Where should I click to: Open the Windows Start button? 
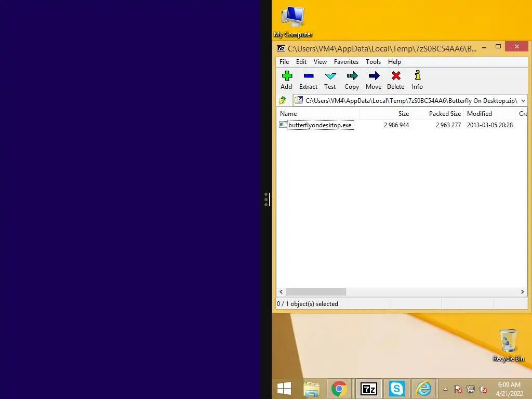(284, 389)
